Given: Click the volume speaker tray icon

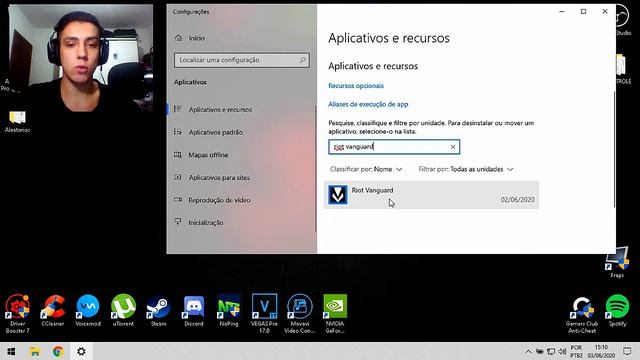Looking at the screenshot, I should [x=562, y=351].
